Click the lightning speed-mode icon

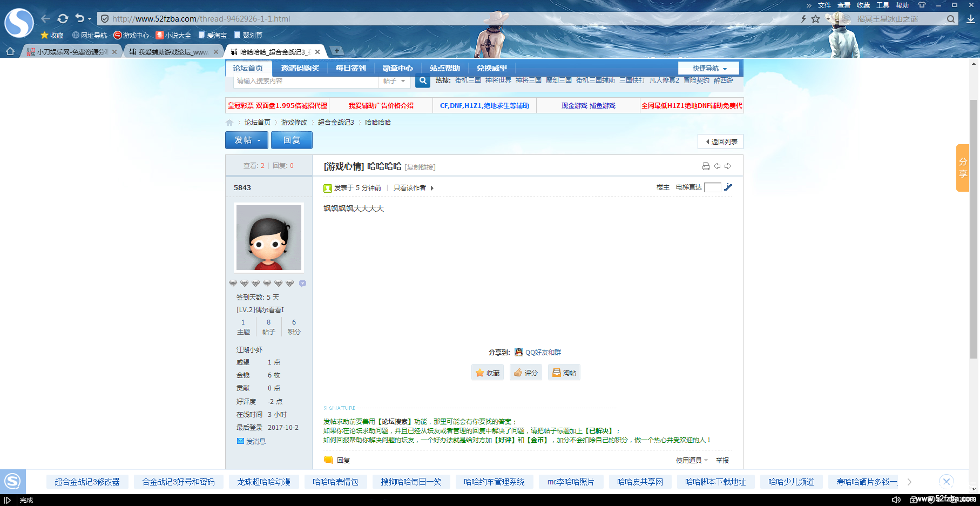click(803, 19)
